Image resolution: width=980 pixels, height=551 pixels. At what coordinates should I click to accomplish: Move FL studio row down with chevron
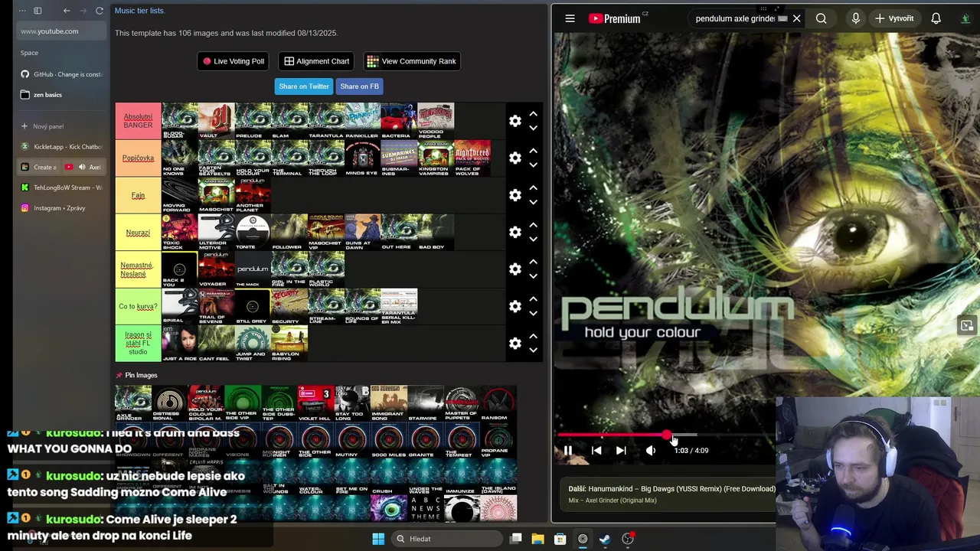(533, 351)
